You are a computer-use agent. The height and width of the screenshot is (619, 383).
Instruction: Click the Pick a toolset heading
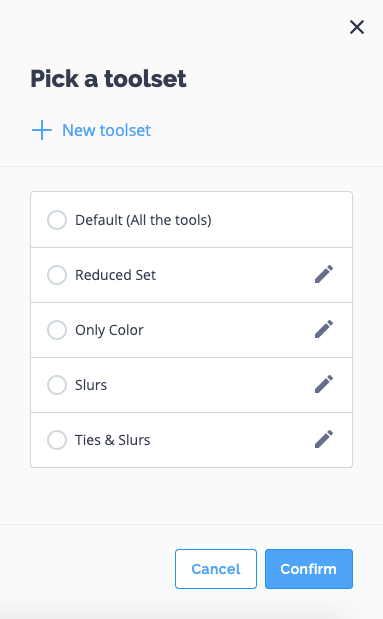108,78
